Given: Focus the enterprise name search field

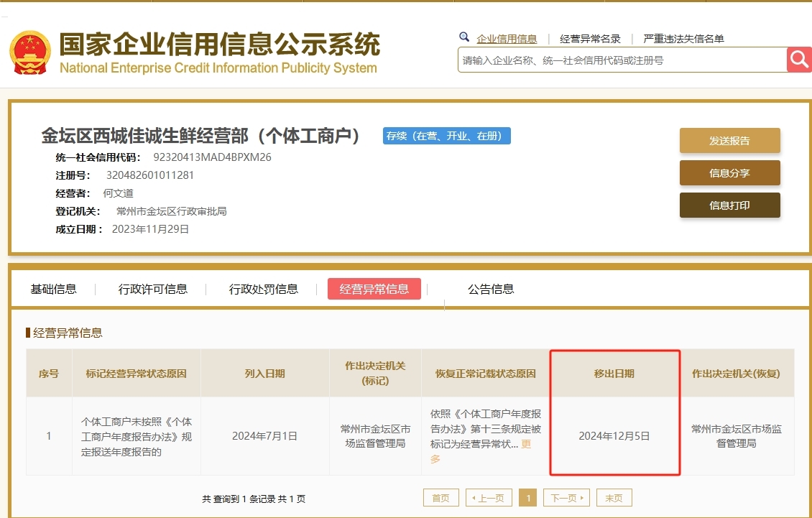Looking at the screenshot, I should pos(622,60).
